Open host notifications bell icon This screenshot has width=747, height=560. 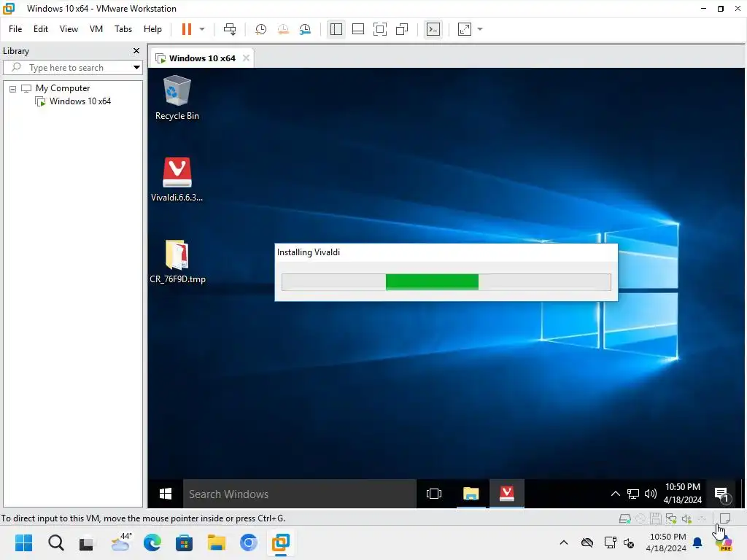tap(697, 542)
